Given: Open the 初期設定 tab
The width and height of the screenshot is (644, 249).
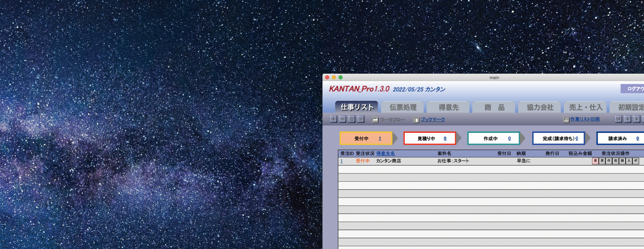Looking at the screenshot, I should 627,107.
